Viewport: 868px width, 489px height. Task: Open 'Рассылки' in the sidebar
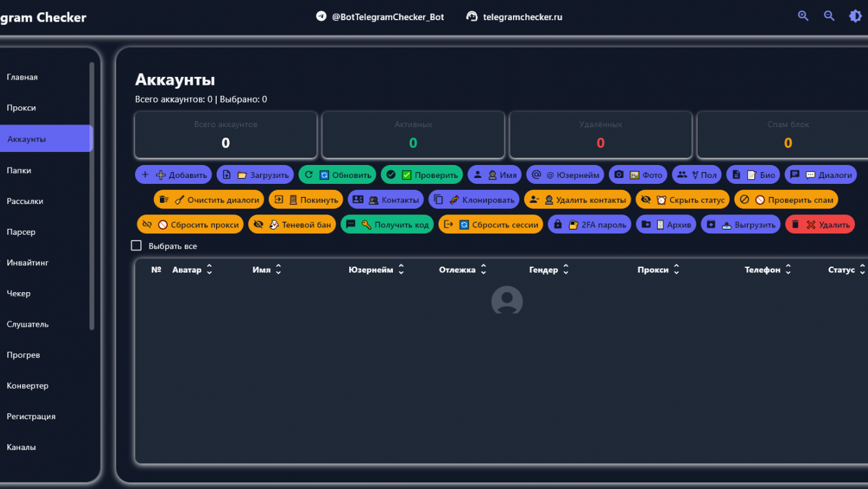25,201
